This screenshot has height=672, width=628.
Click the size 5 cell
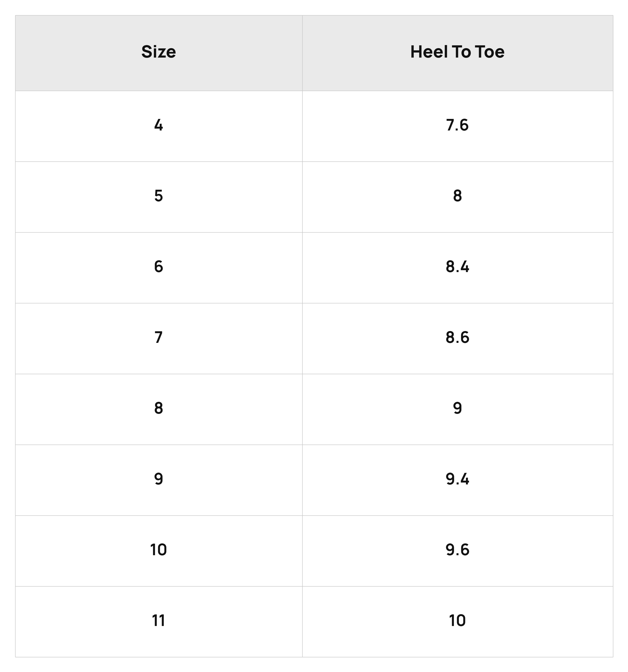[159, 197]
